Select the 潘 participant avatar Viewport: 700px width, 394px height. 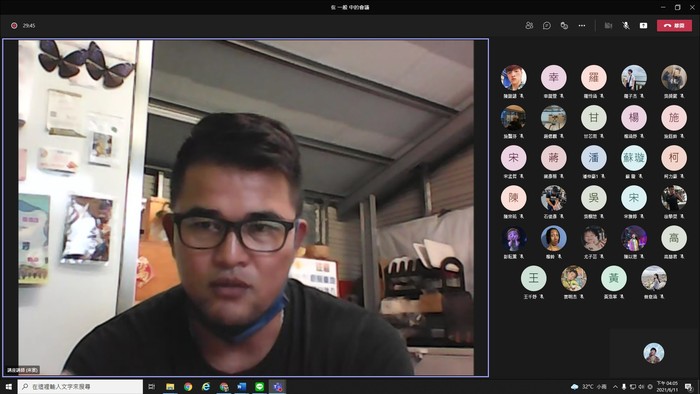coord(594,158)
